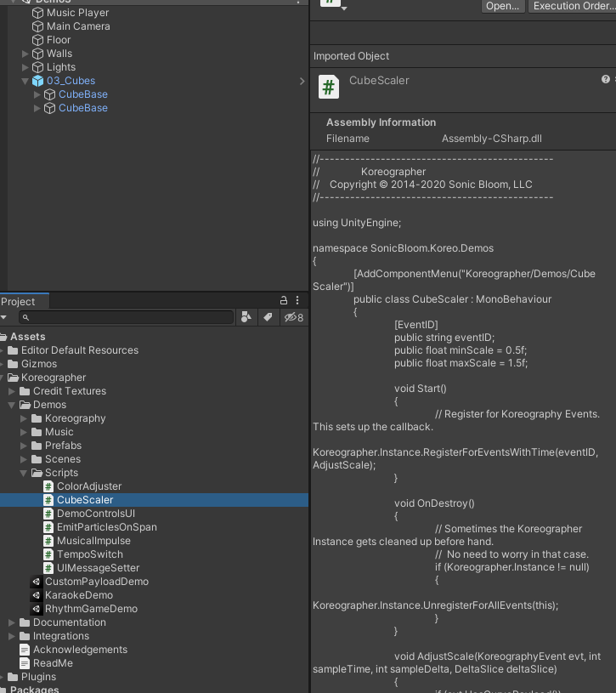Focus the Project search field
This screenshot has width=616, height=693.
127,317
